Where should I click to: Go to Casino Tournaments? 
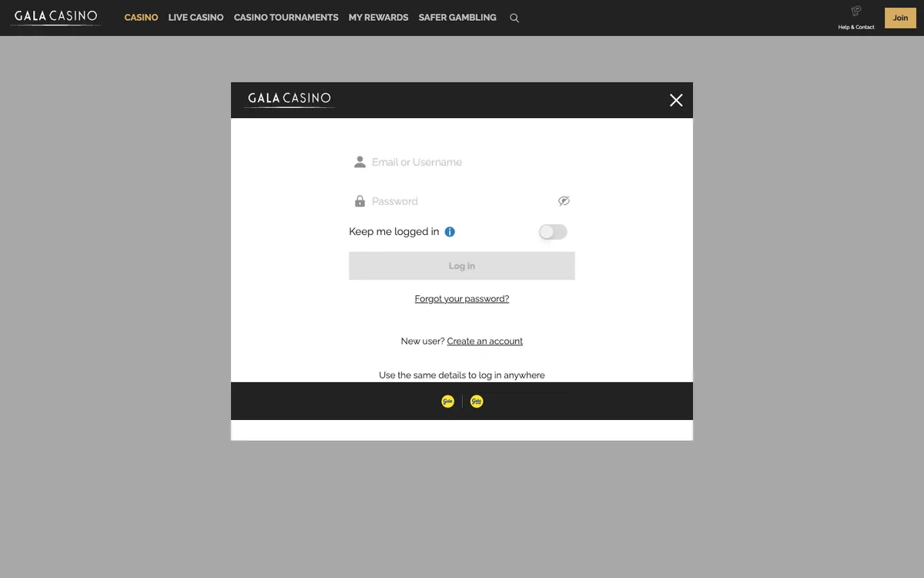coord(286,18)
